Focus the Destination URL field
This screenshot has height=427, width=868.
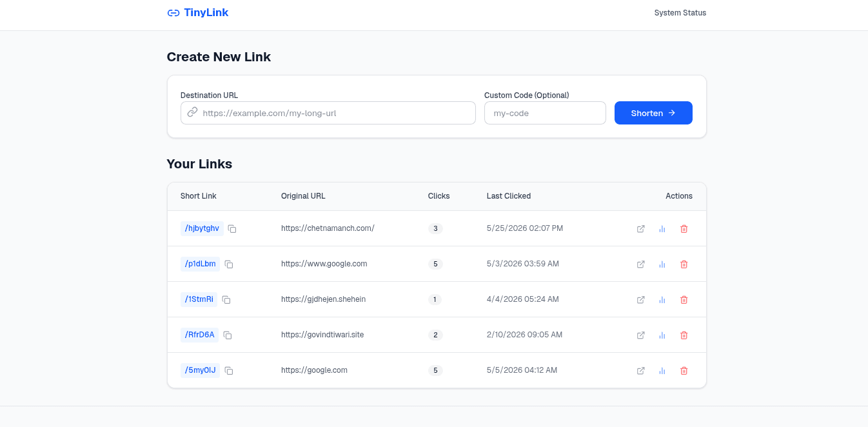(x=328, y=113)
